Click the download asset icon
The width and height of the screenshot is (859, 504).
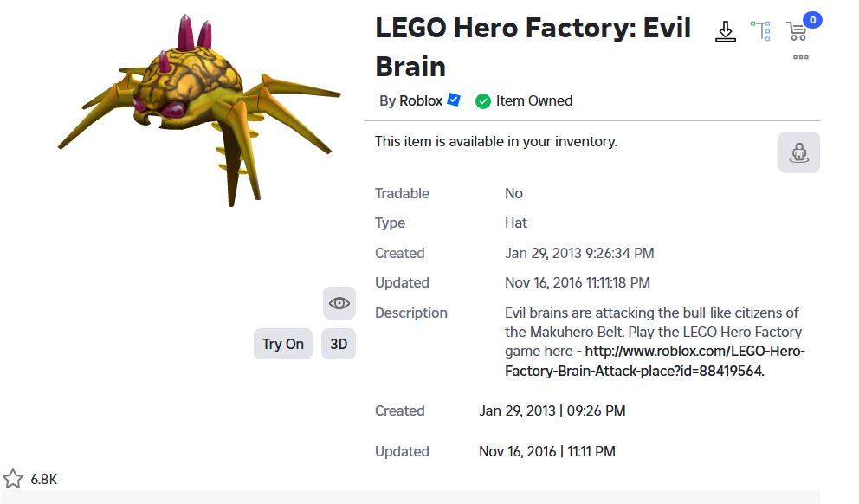coord(726,31)
